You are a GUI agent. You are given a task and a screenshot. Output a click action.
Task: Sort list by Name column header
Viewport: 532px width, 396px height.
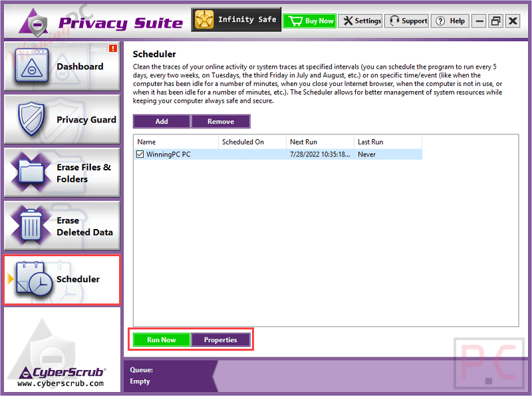pos(176,142)
